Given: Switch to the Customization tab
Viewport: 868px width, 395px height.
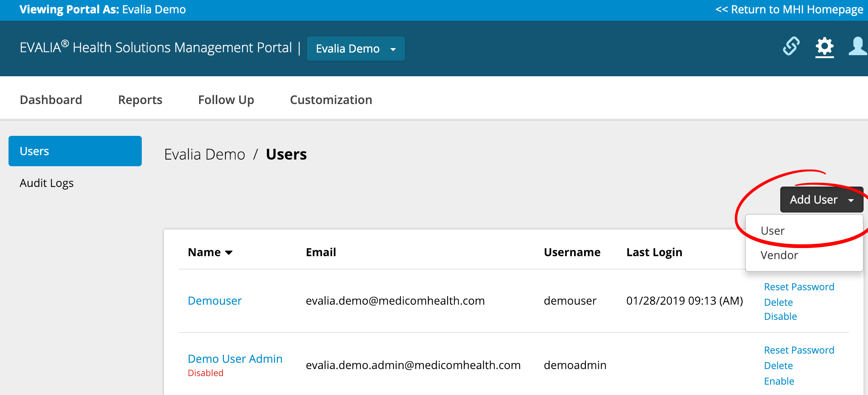Looking at the screenshot, I should (331, 100).
